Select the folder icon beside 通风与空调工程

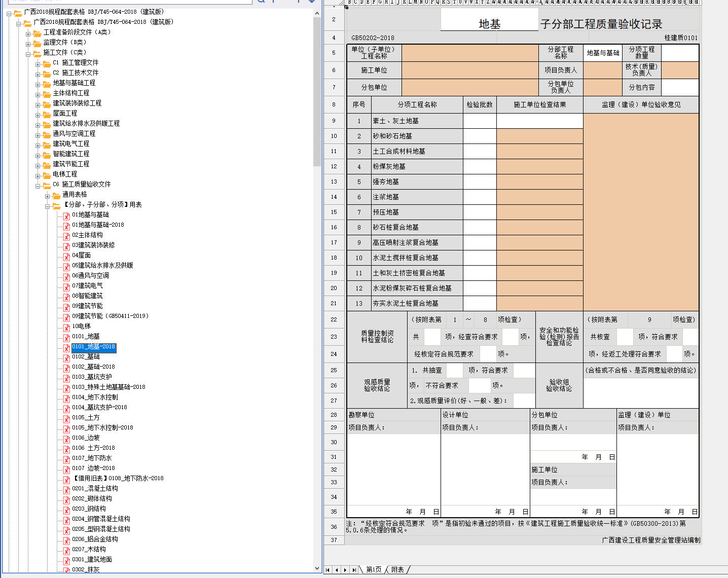(47, 134)
